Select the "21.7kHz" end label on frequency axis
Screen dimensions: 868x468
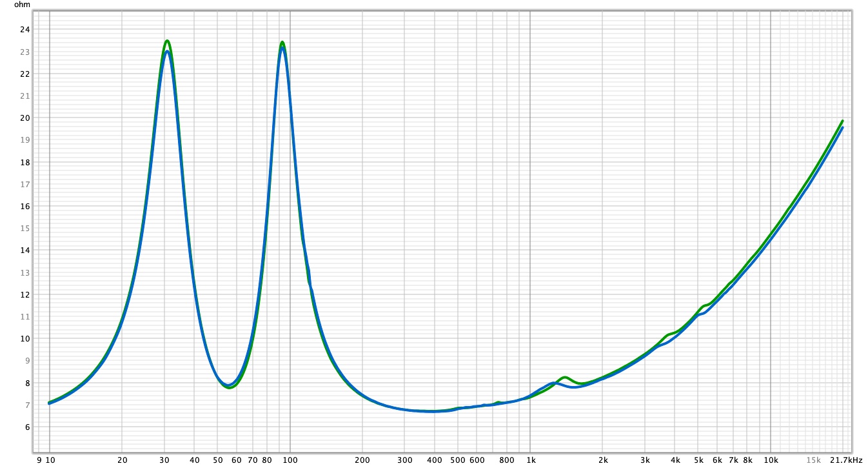(847, 460)
